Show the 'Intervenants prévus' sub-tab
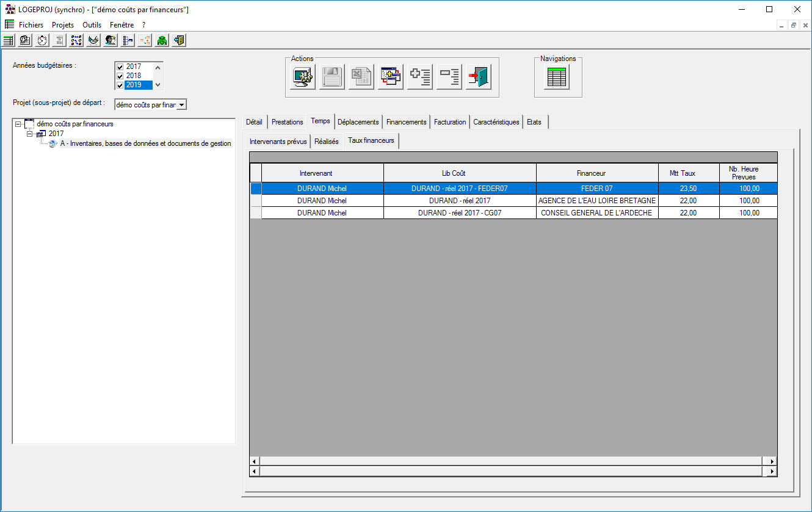 [x=278, y=142]
